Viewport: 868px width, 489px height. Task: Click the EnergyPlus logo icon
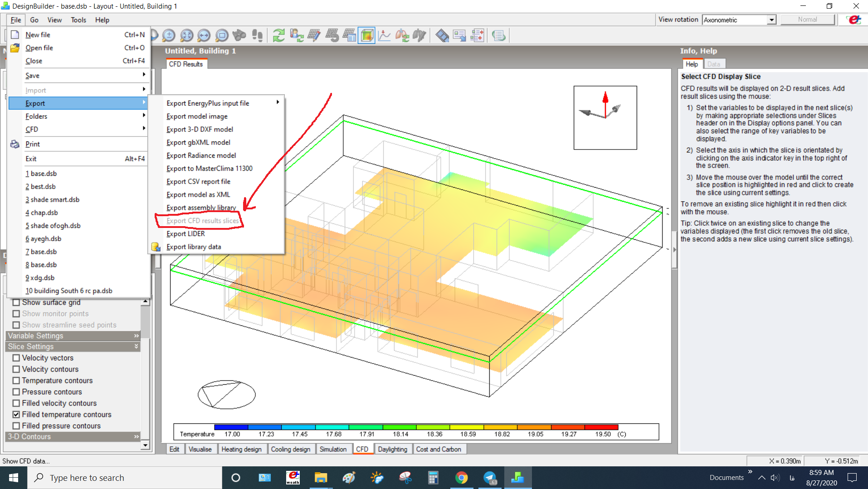[854, 20]
